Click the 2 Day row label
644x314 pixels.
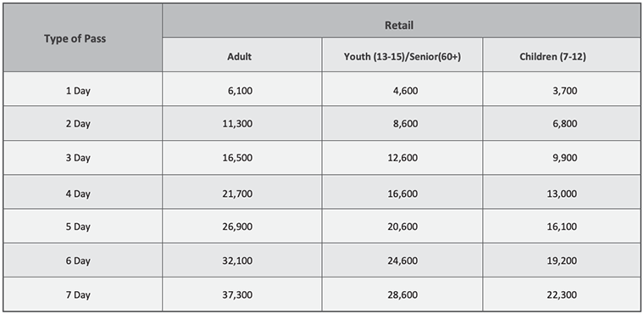(82, 123)
